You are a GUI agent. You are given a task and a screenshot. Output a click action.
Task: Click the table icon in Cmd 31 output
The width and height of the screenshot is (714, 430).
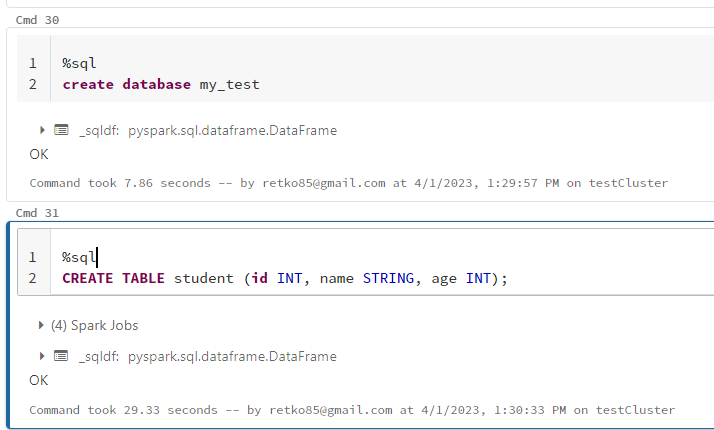click(x=61, y=356)
